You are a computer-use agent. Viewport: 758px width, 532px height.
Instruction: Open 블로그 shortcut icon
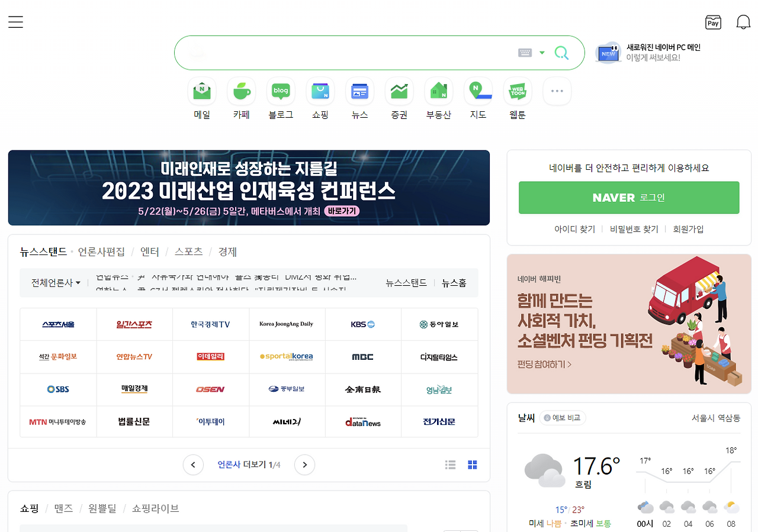click(x=281, y=92)
